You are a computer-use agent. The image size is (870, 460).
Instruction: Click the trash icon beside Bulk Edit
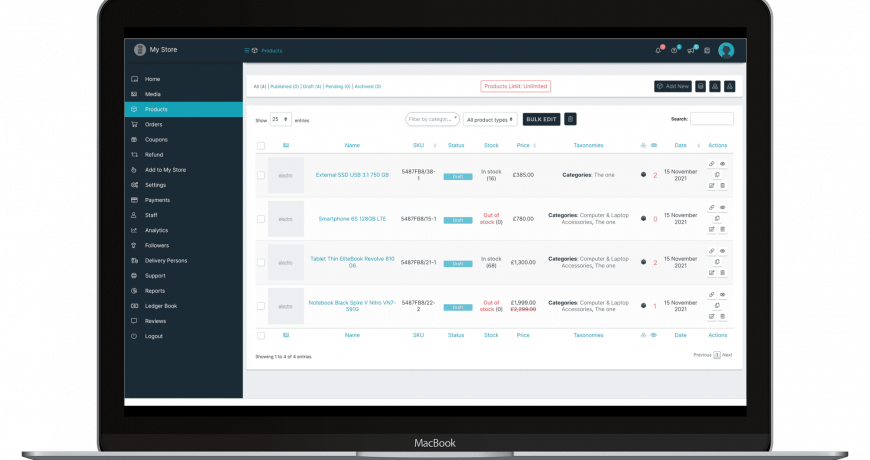click(570, 119)
